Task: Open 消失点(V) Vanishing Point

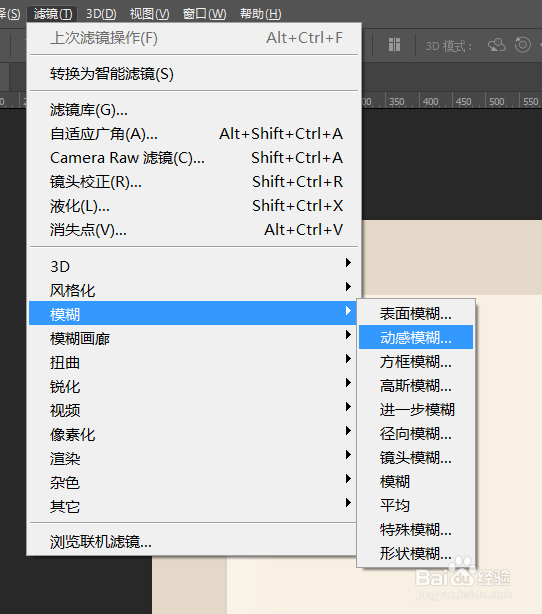Action: [194, 230]
